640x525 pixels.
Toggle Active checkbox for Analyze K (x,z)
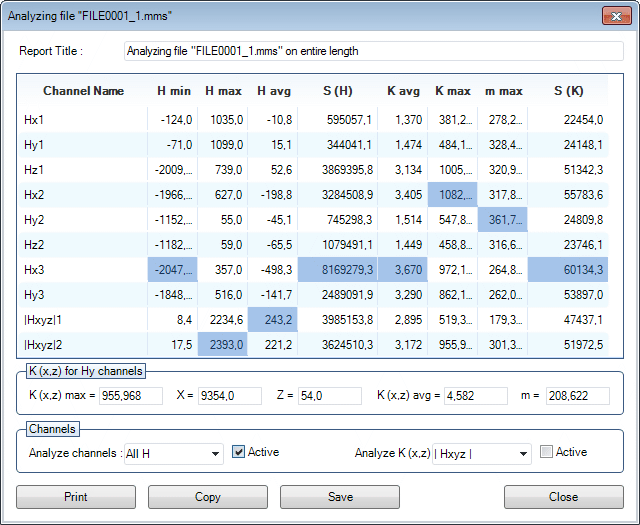(546, 453)
